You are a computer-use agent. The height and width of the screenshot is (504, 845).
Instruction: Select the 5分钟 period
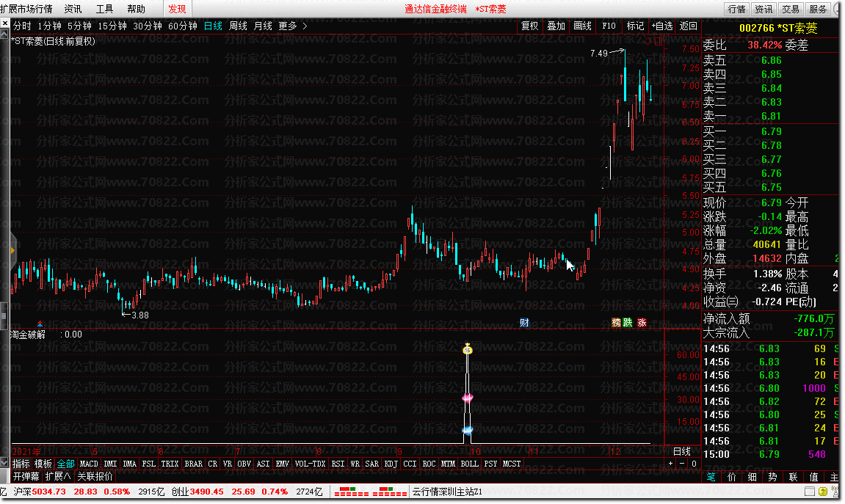79,26
